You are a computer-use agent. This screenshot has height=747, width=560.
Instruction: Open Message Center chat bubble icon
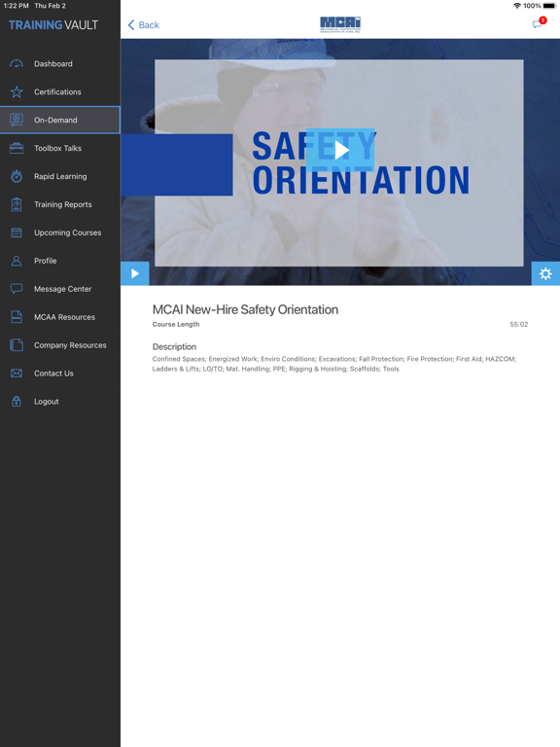17,289
